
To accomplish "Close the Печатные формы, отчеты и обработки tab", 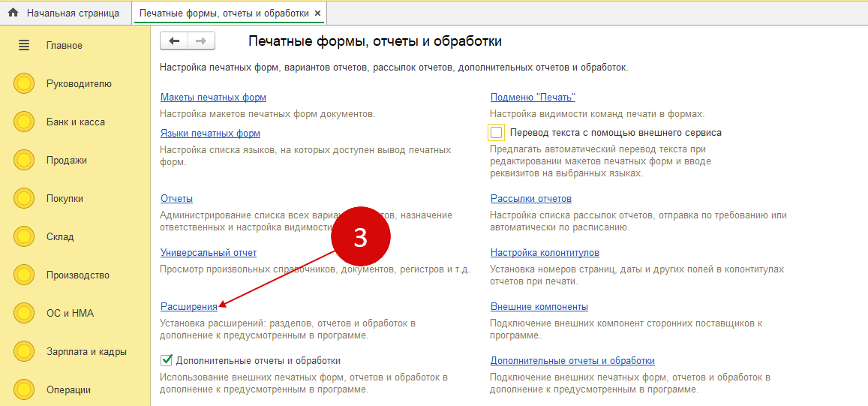I will tap(317, 13).
